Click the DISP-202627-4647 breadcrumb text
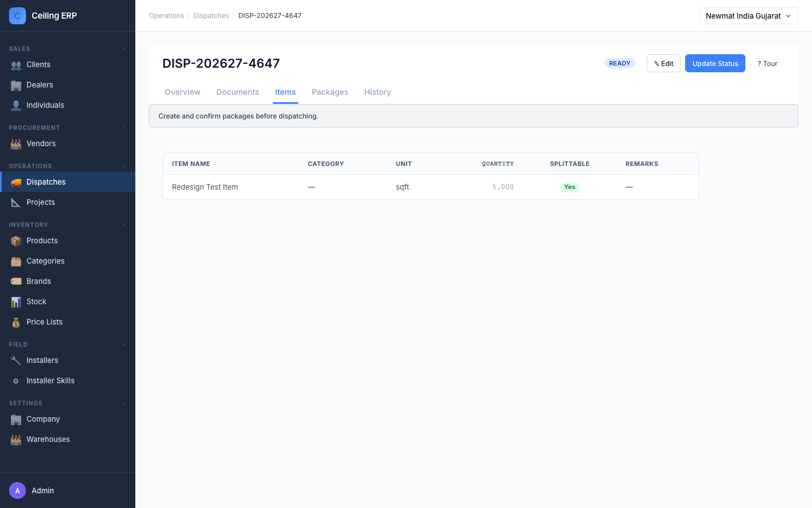The height and width of the screenshot is (508, 812). 270,16
